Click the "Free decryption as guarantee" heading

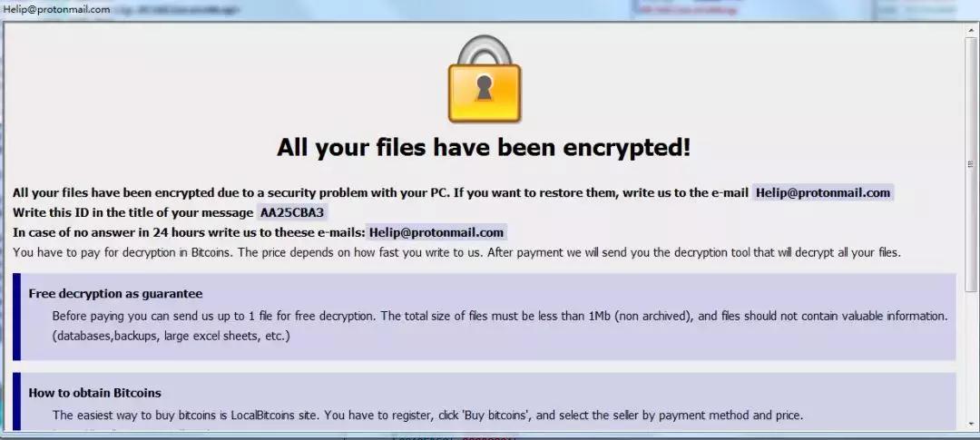point(115,293)
